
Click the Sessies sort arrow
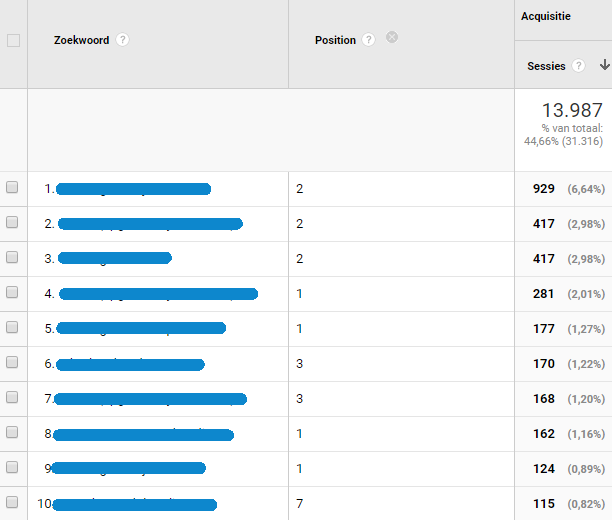coord(604,65)
